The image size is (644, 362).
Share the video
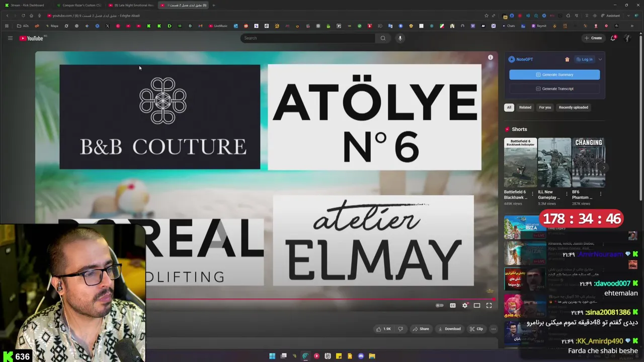point(421,329)
